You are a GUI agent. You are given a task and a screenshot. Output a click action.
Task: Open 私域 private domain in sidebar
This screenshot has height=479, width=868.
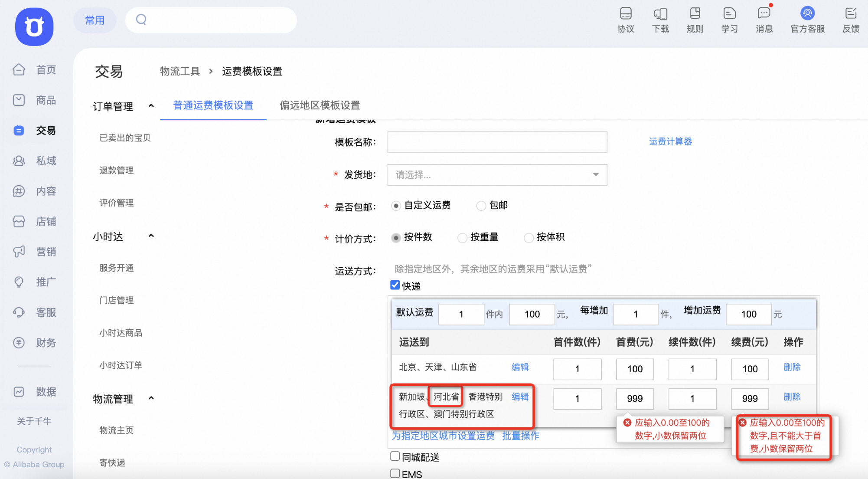35,161
